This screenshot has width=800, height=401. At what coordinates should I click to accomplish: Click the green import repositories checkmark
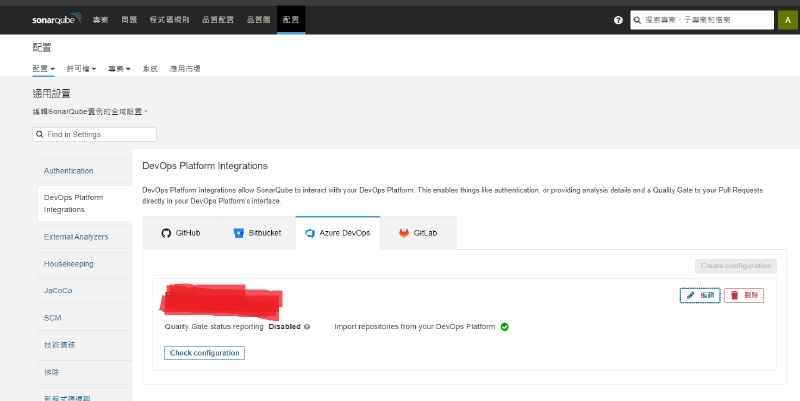pos(505,326)
